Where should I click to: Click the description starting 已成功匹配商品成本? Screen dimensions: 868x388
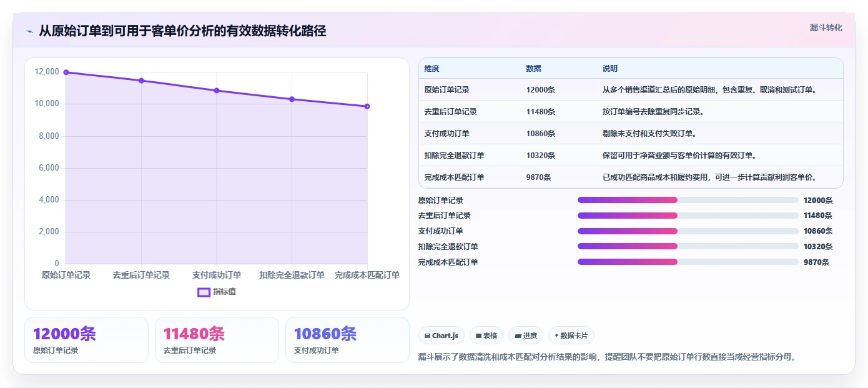(711, 177)
